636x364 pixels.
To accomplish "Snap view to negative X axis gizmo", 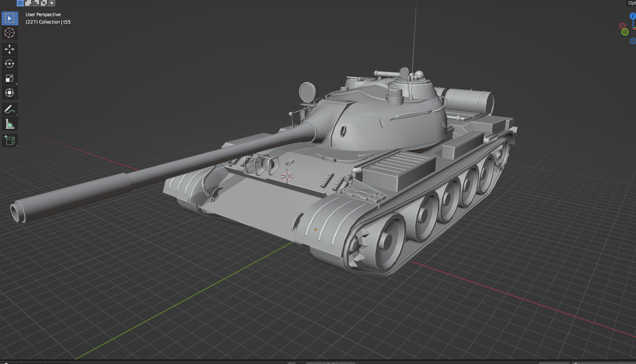I will point(622,26).
